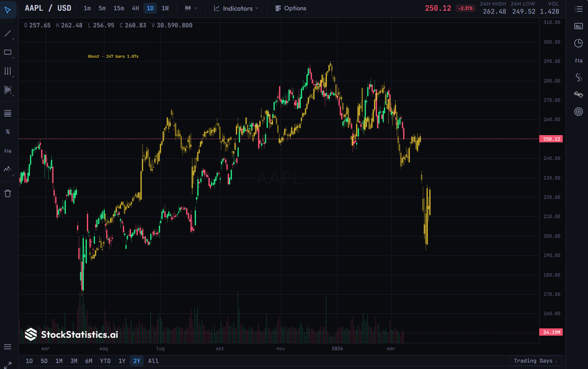Image resolution: width=588 pixels, height=369 pixels.
Task: Expand the vertical lines tool submenu arrow
Action: coord(14,76)
